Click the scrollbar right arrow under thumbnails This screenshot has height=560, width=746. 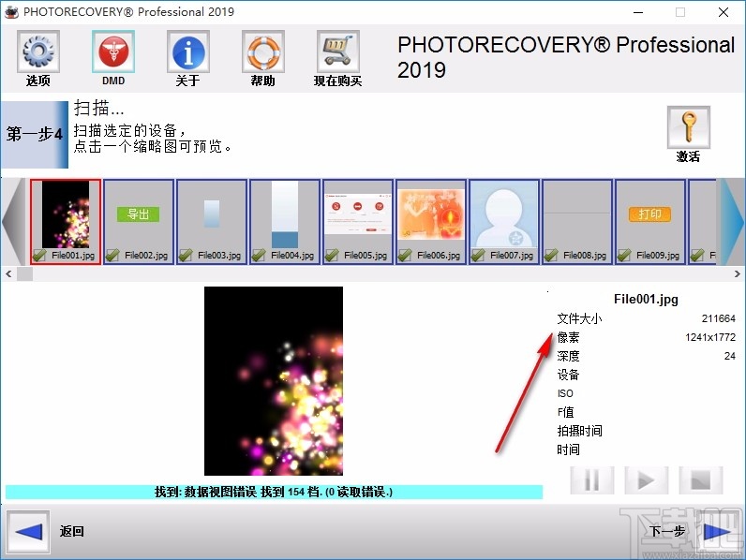(737, 273)
